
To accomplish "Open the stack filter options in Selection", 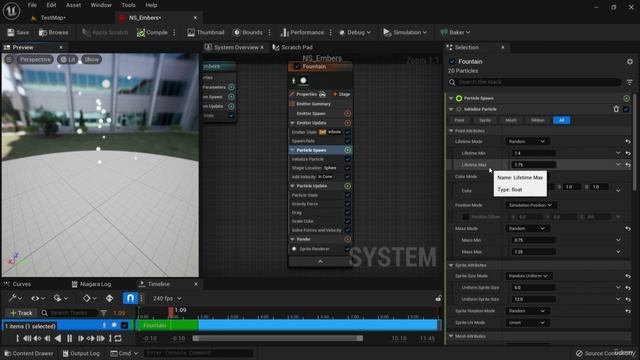I will coord(630,82).
